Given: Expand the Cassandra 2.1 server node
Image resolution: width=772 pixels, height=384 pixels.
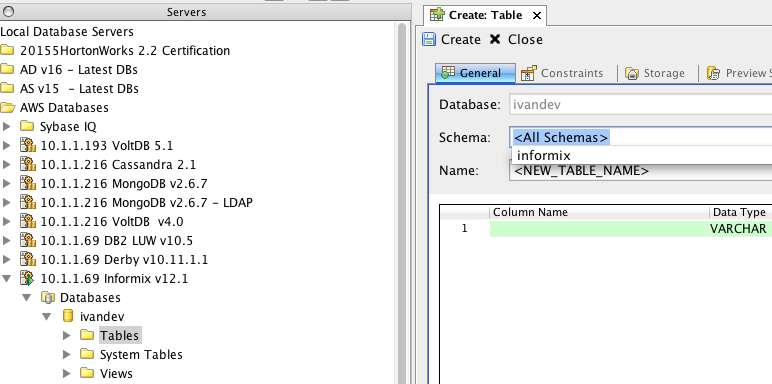Looking at the screenshot, I should pyautogui.click(x=6, y=164).
